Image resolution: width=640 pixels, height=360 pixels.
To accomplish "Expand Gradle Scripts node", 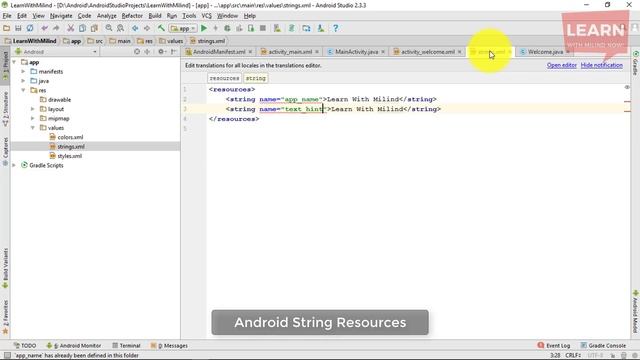I will tap(15, 165).
